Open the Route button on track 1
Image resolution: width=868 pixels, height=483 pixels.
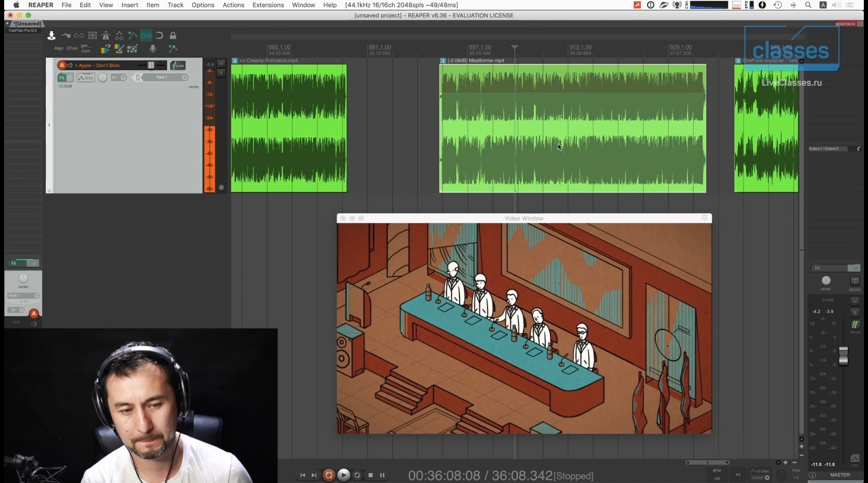click(178, 66)
